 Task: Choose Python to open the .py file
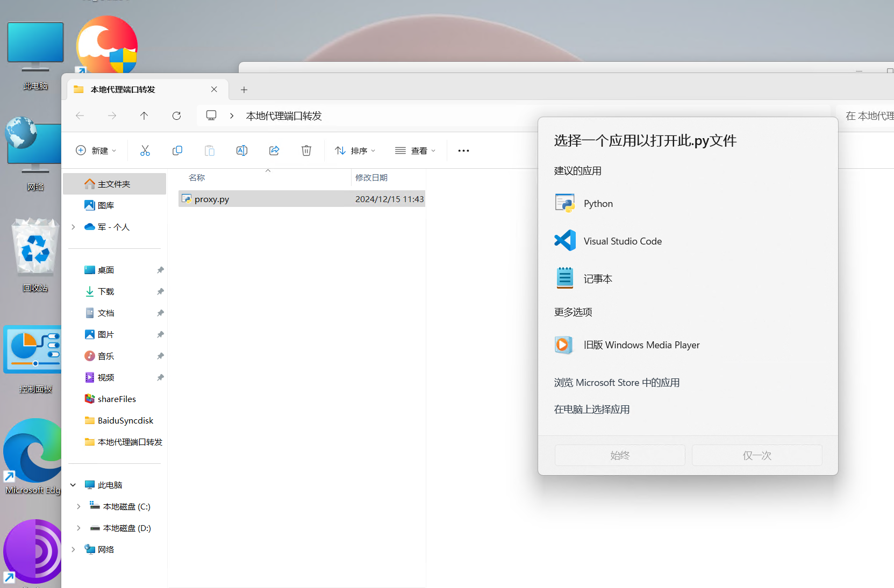pyautogui.click(x=598, y=203)
